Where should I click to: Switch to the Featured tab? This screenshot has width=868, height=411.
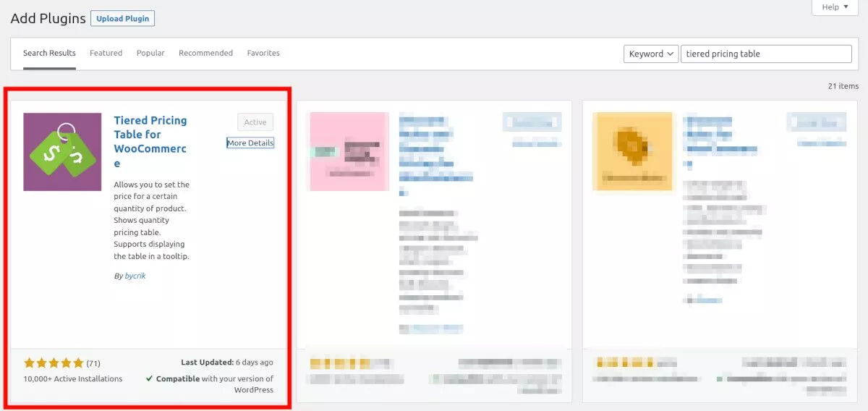[x=106, y=53]
